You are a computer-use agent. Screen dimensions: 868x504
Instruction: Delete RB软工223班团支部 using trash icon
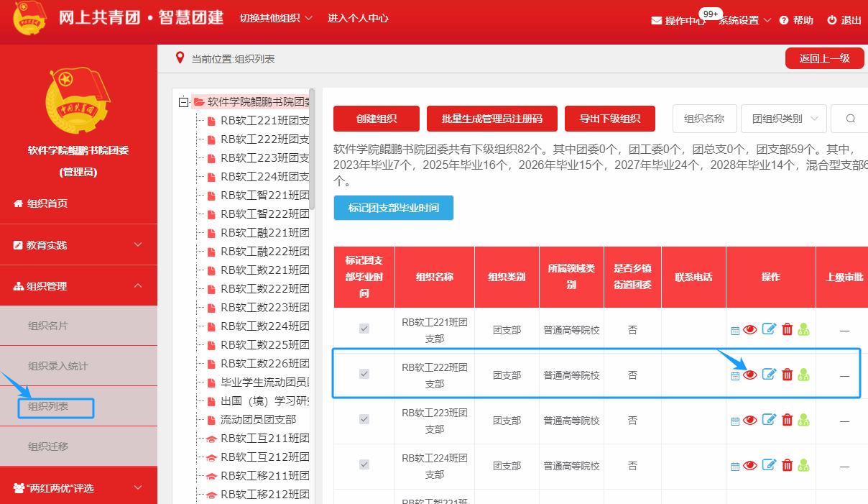click(788, 420)
